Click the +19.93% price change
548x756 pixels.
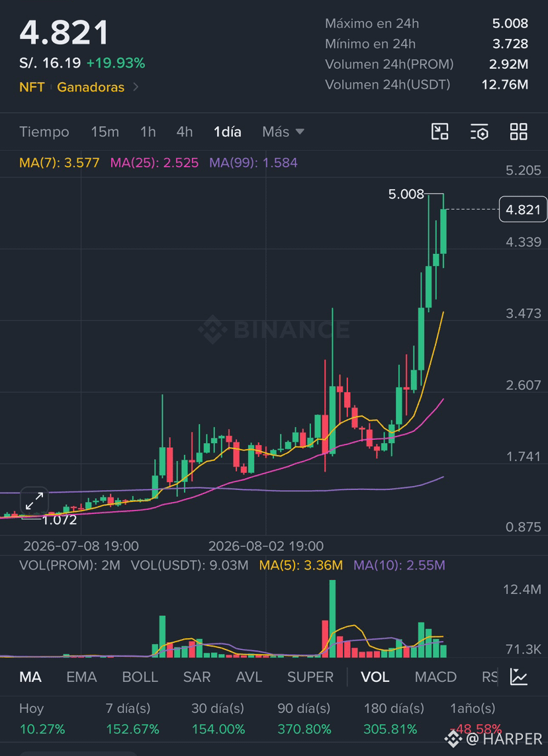(116, 63)
